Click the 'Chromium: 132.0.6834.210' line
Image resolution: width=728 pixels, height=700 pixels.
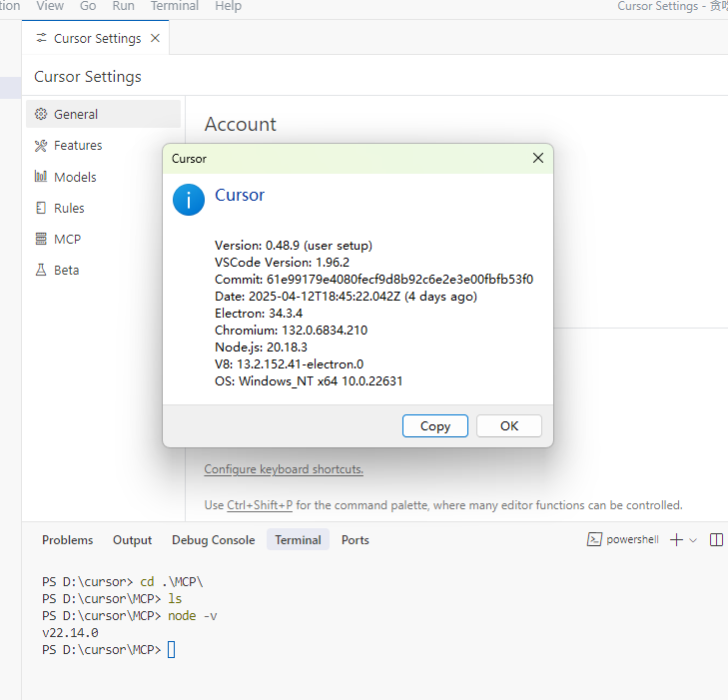[292, 331]
